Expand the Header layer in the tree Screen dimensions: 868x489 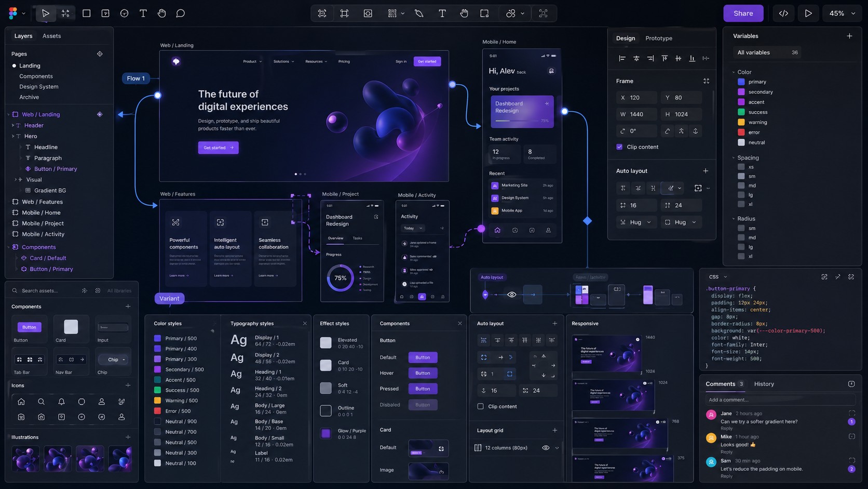(13, 125)
